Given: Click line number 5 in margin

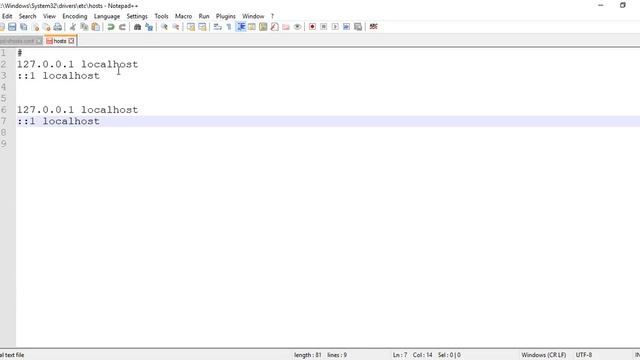Looking at the screenshot, I should pyautogui.click(x=4, y=99).
